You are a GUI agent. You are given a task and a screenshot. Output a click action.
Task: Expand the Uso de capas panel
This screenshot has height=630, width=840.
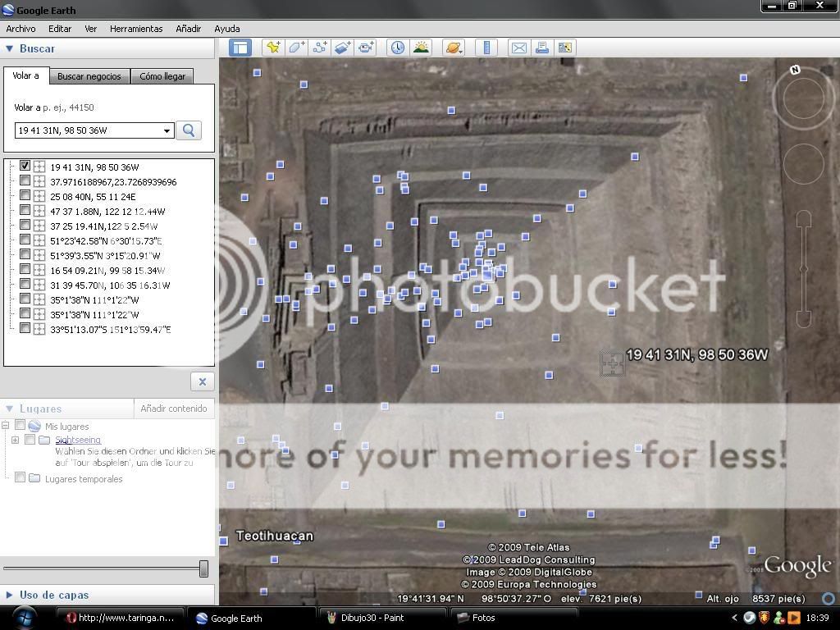pyautogui.click(x=9, y=595)
